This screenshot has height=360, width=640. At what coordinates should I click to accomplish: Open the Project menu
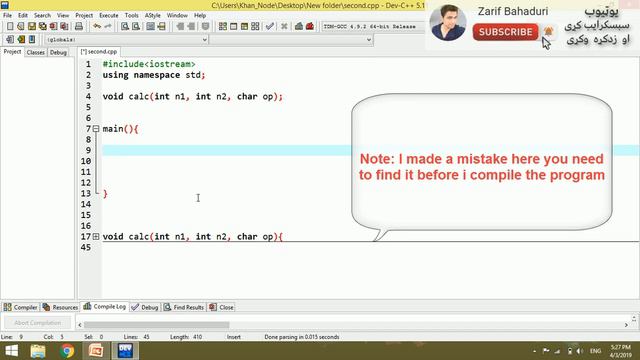pyautogui.click(x=84, y=16)
